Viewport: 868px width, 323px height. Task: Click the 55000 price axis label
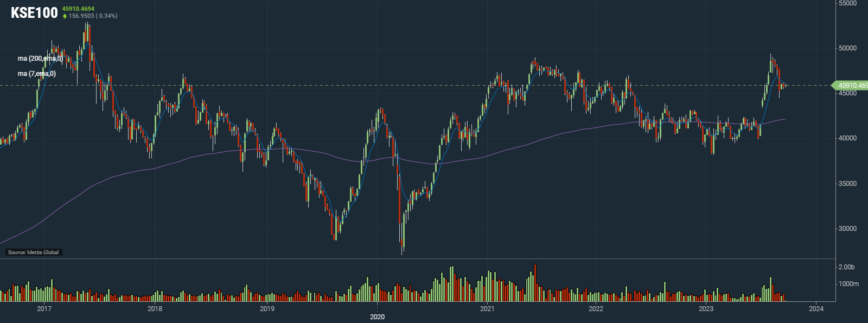(x=847, y=3)
